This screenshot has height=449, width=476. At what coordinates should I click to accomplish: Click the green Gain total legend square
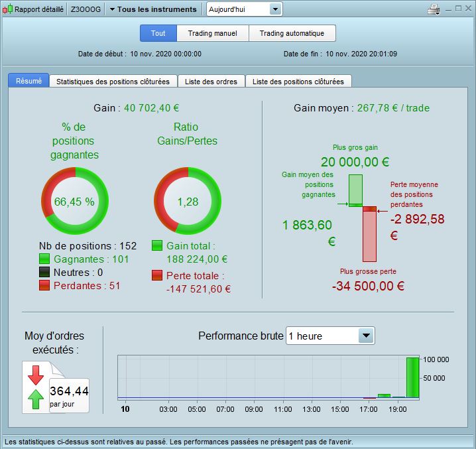coord(157,245)
